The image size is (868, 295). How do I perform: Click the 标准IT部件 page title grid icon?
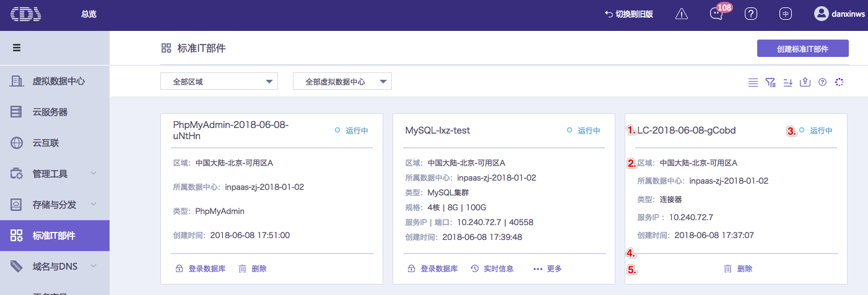(x=166, y=48)
